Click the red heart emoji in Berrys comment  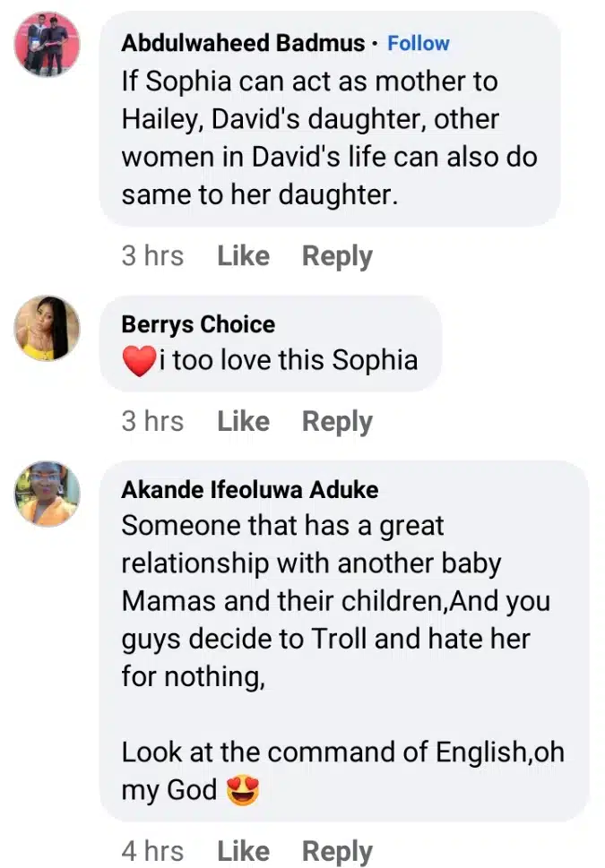pos(138,362)
